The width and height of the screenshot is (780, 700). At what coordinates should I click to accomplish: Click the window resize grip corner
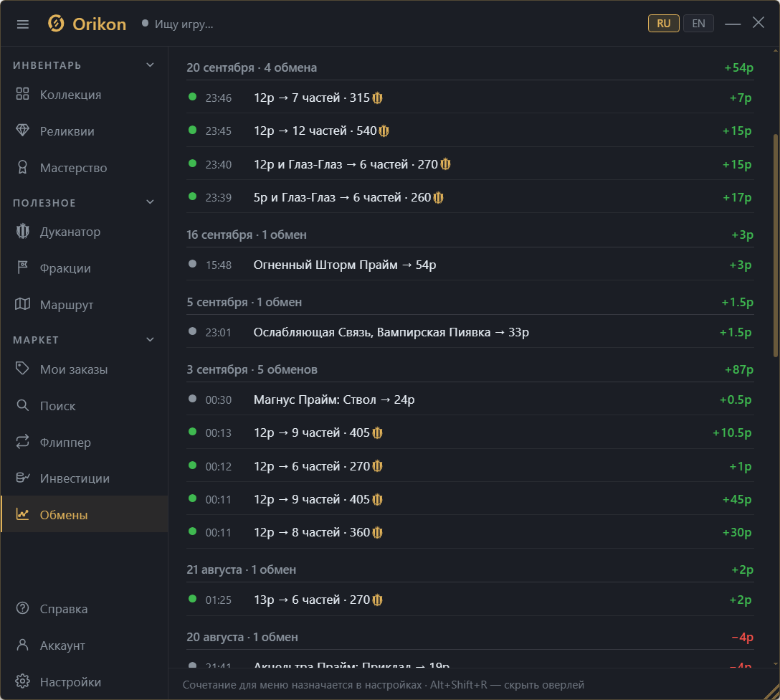coord(772,692)
